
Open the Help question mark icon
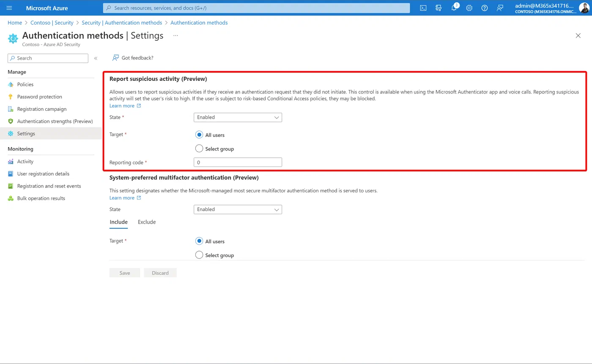(485, 8)
